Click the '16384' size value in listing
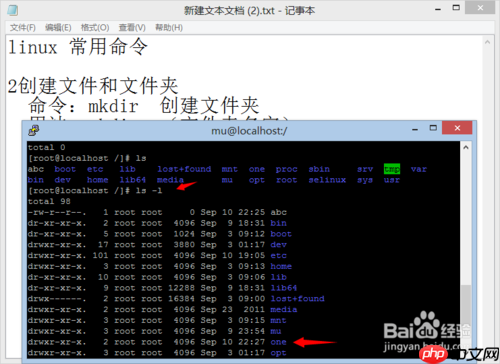This screenshot has height=364, width=500. [181, 298]
